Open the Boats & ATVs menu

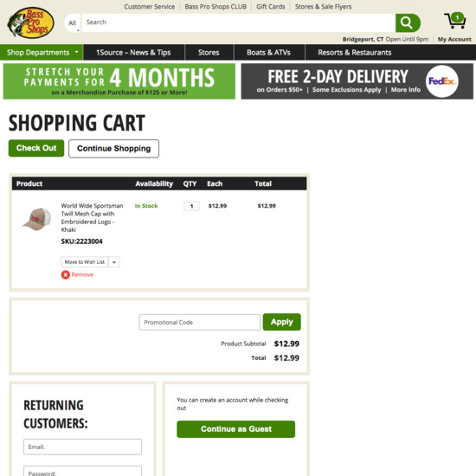click(x=268, y=53)
